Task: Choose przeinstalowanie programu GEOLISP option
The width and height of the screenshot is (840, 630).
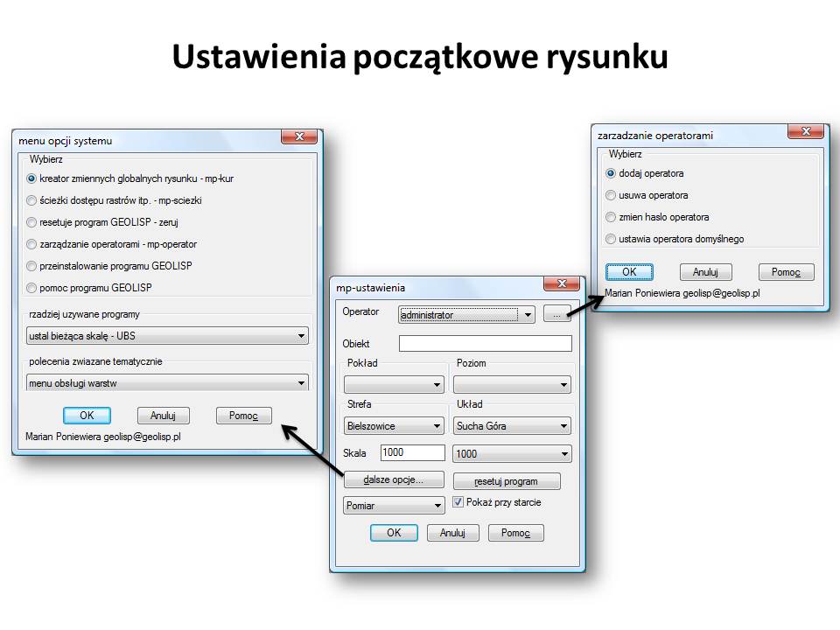Action: click(109, 266)
